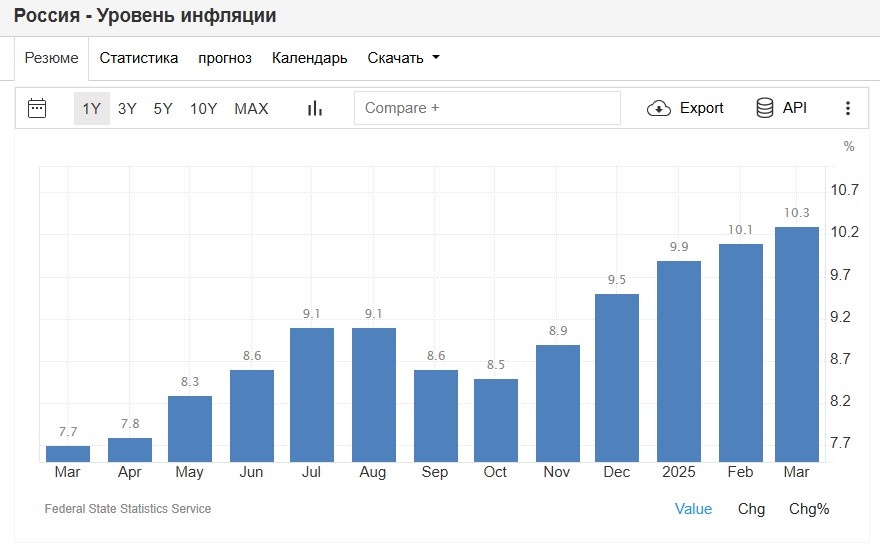Viewport: 880px width, 551px height.
Task: Click the 9.7 y-axis label
Action: (x=840, y=275)
